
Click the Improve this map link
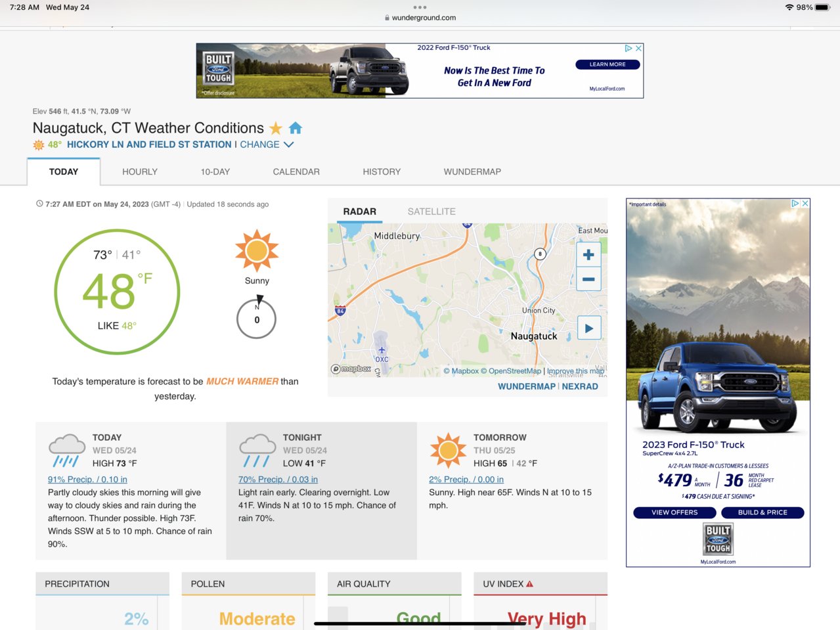[x=575, y=371]
